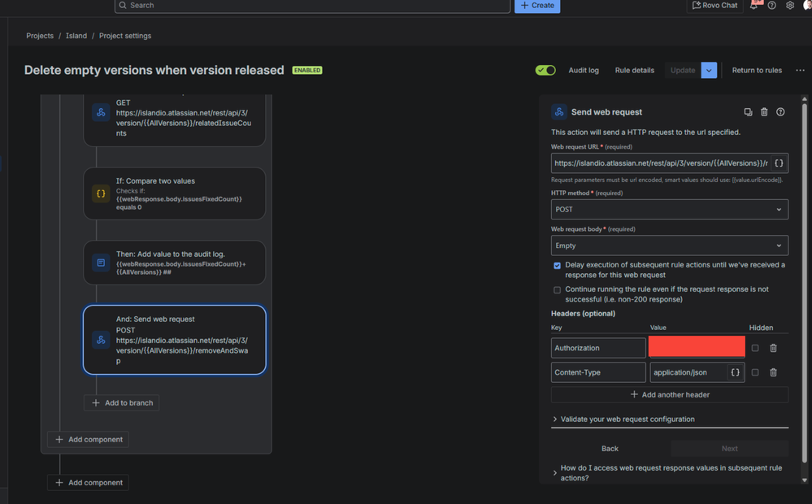Click the trash icon to delete this action
This screenshot has width=812, height=504.
(x=764, y=112)
